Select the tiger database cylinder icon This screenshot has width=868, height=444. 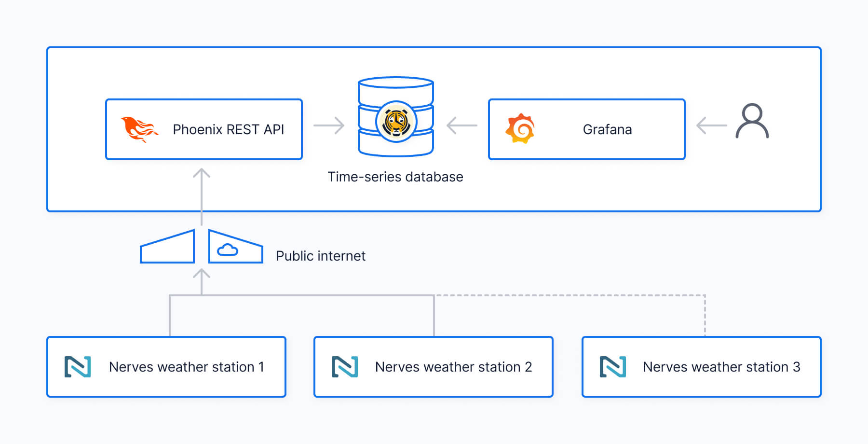395,117
